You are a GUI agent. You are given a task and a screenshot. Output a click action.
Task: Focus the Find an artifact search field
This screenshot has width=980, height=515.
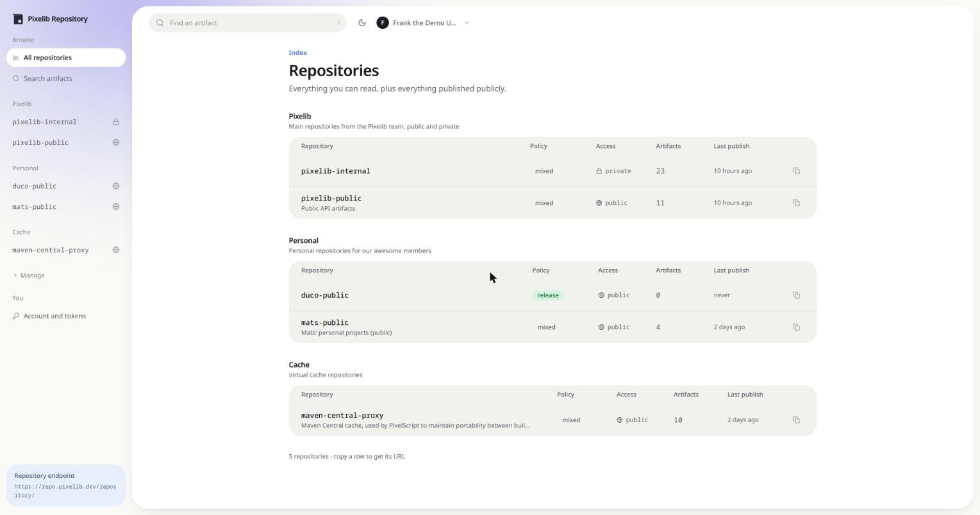point(247,22)
